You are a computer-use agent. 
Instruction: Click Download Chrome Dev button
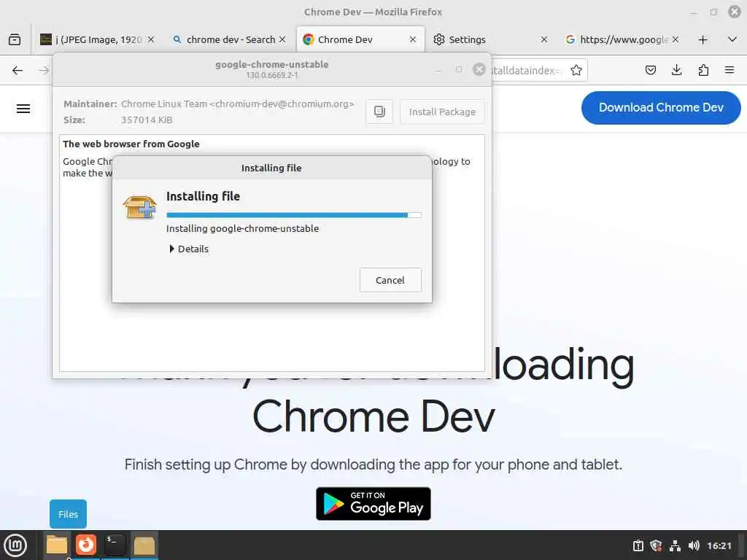click(x=661, y=108)
